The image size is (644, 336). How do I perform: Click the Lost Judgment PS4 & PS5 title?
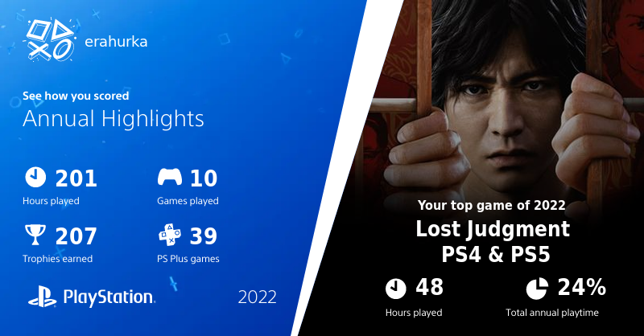[493, 241]
